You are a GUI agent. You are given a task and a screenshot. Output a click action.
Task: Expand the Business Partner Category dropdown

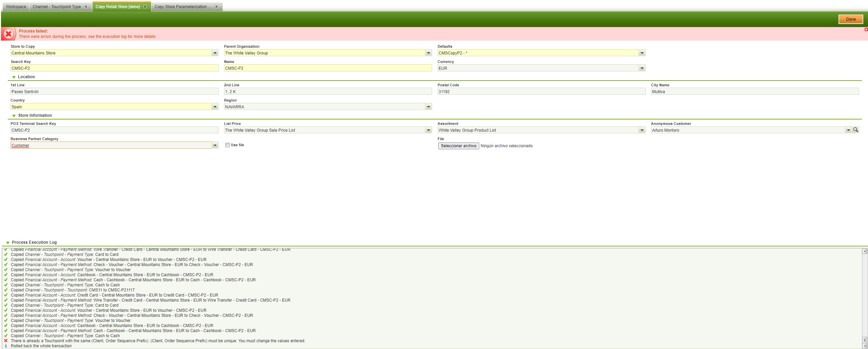click(215, 146)
